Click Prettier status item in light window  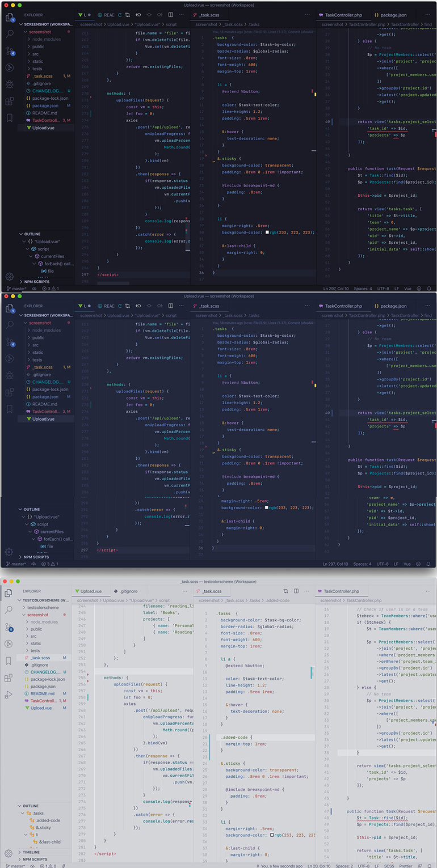(x=406, y=865)
